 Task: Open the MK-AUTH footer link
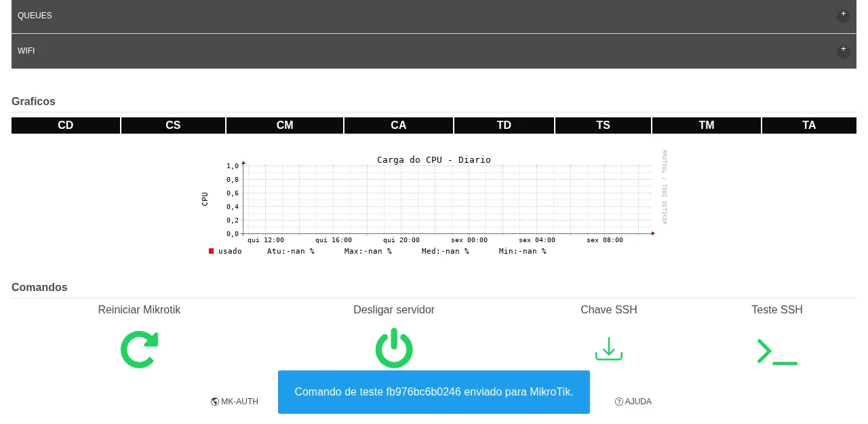[235, 402]
